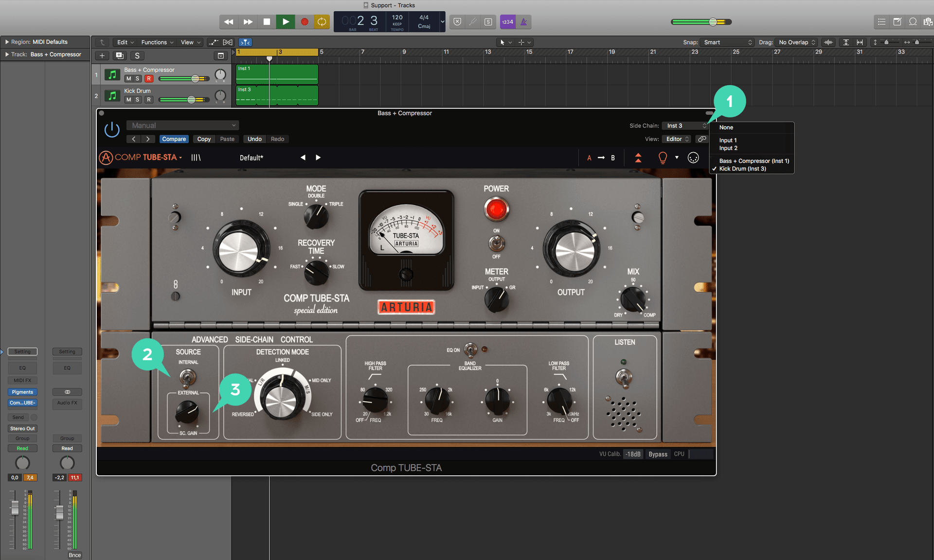Click the Fast Forward transport button

click(248, 22)
